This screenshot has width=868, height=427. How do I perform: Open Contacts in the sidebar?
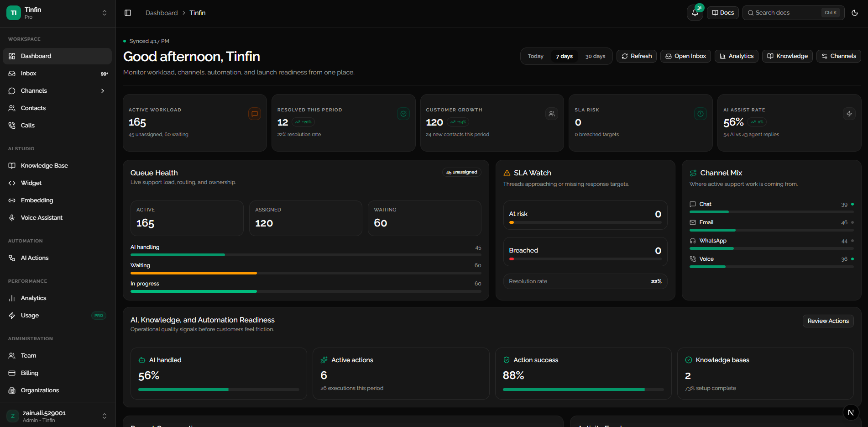coord(58,108)
